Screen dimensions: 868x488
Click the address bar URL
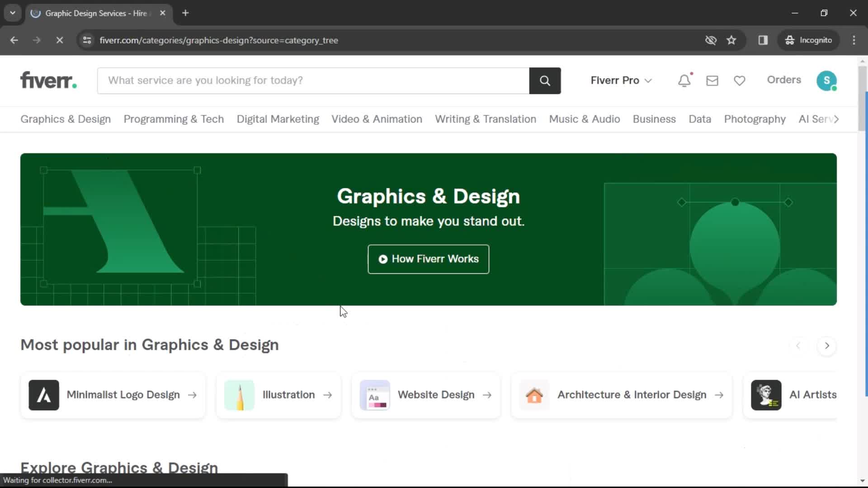pos(219,40)
